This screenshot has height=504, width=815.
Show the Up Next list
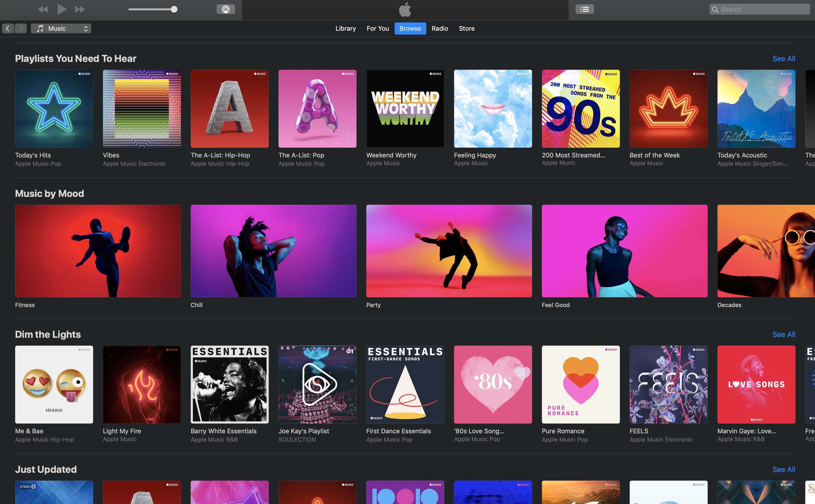(x=584, y=9)
